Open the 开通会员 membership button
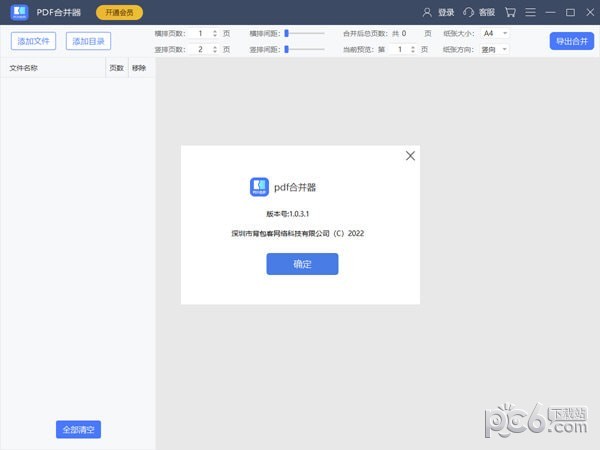Viewport: 600px width, 450px height. coord(119,13)
